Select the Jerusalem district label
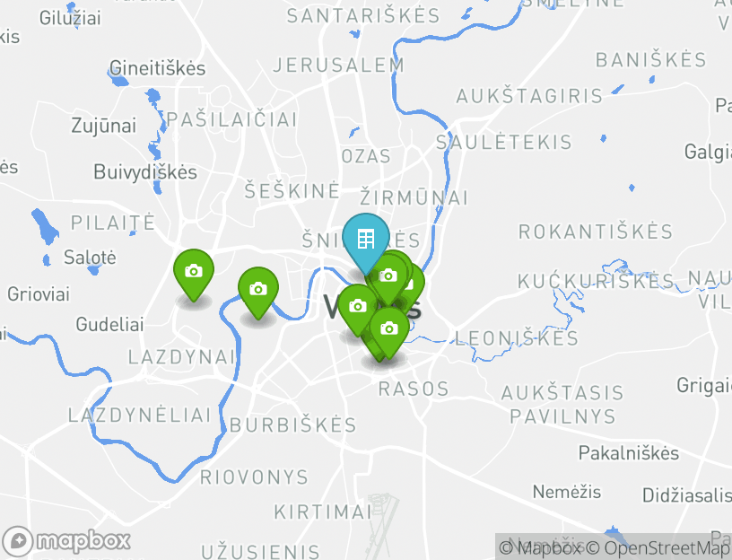Image resolution: width=732 pixels, height=560 pixels. pos(338,65)
